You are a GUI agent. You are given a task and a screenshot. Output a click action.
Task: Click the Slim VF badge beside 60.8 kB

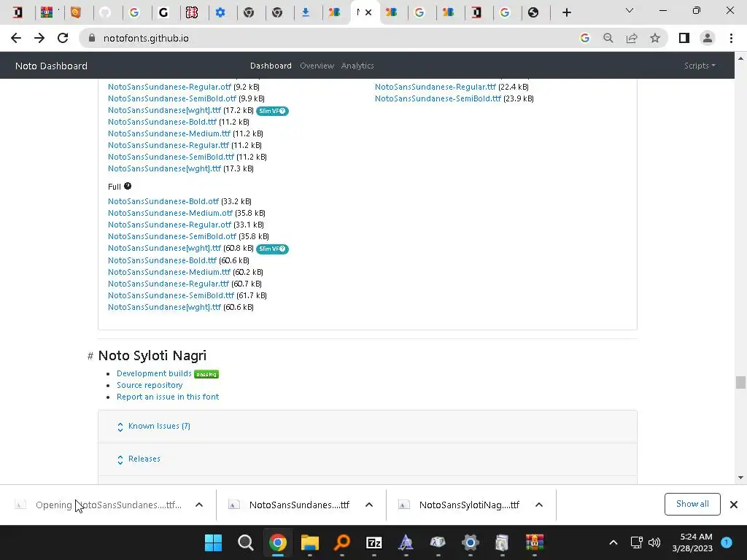272,249
